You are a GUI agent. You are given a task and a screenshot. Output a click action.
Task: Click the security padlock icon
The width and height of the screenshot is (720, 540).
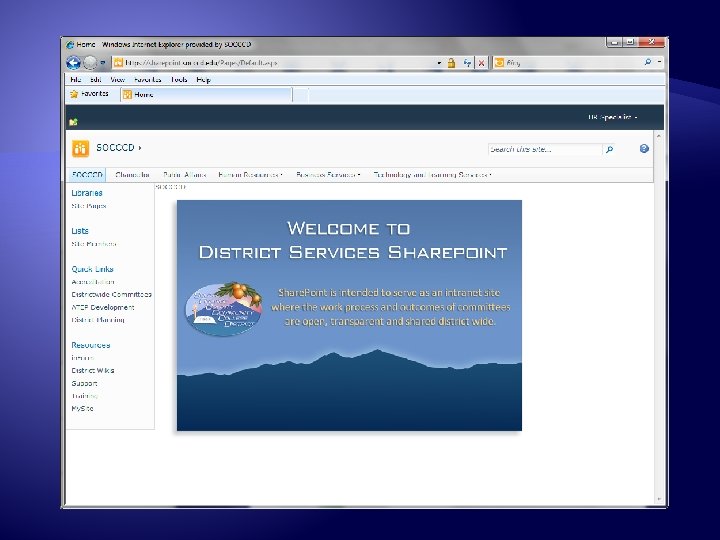(451, 63)
